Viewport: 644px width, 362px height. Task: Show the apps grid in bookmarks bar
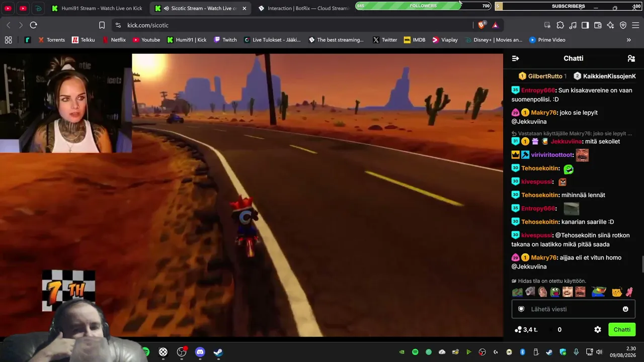8,40
